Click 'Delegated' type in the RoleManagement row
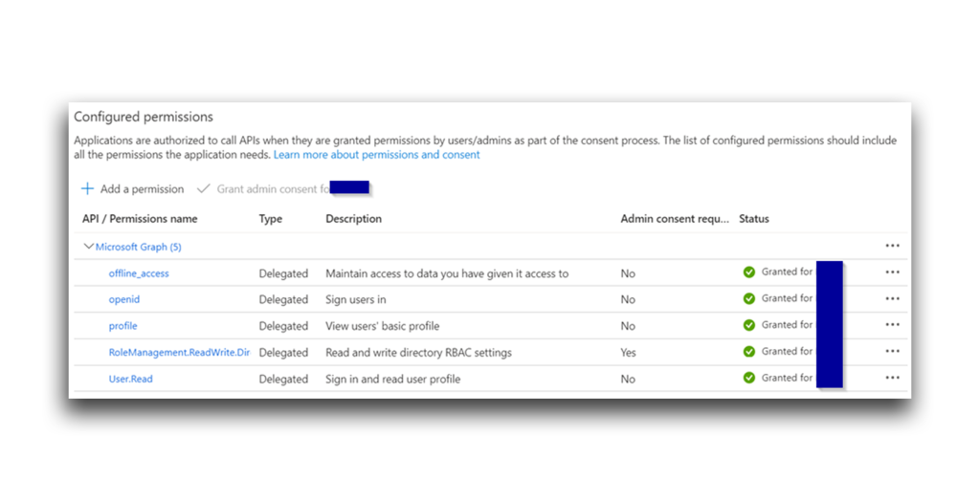This screenshot has height=501, width=980. 283,352
